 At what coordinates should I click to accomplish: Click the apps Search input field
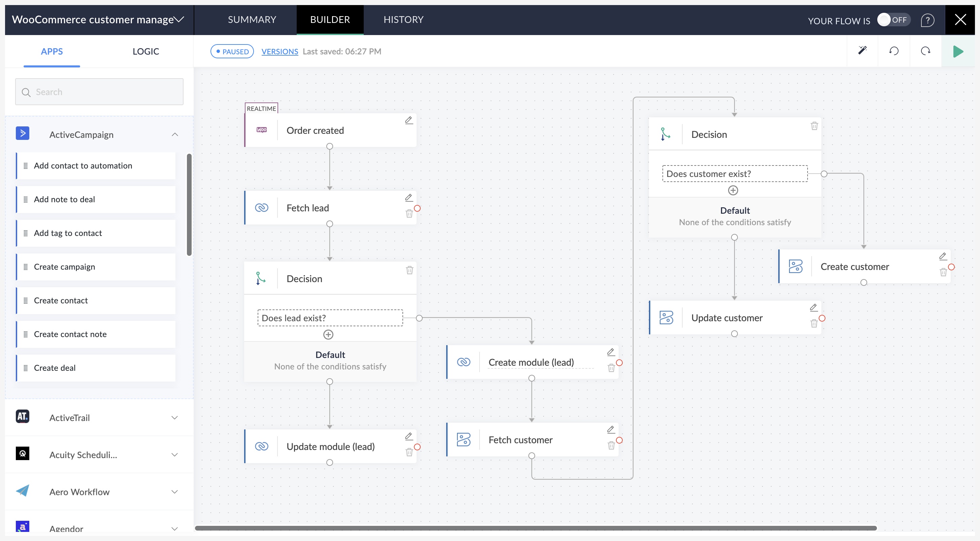[x=100, y=92]
